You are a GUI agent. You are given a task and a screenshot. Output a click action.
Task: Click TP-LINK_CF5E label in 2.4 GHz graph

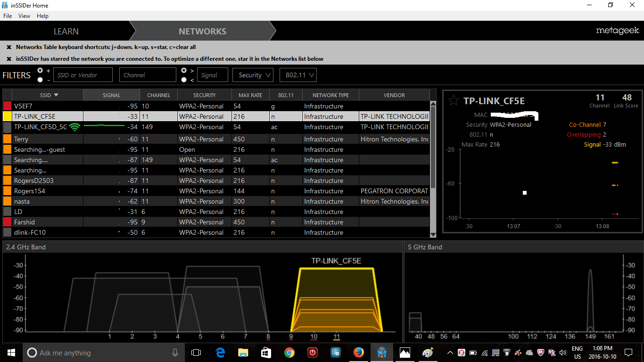336,261
